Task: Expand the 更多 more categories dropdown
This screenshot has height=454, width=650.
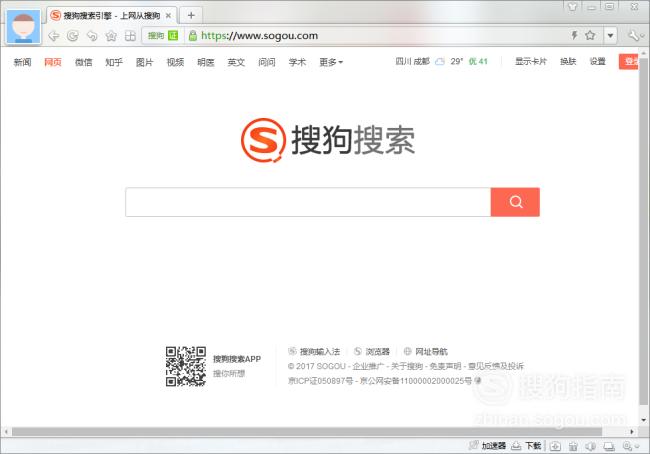Action: [x=331, y=62]
